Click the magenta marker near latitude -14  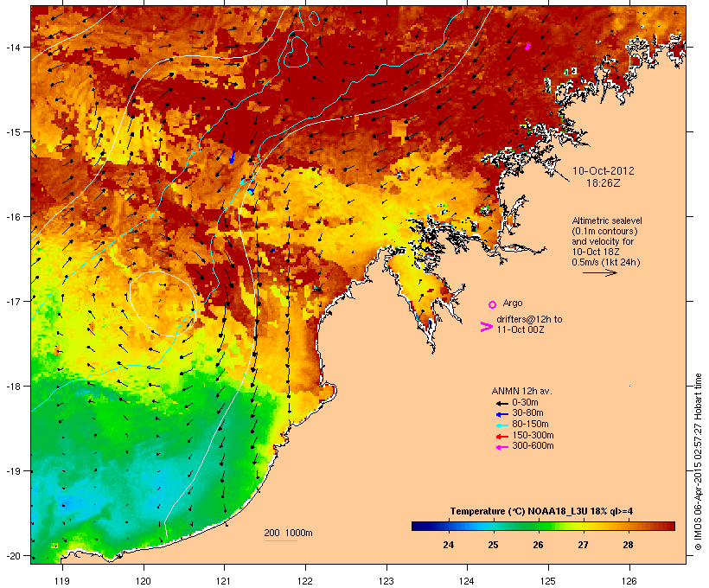527,47
